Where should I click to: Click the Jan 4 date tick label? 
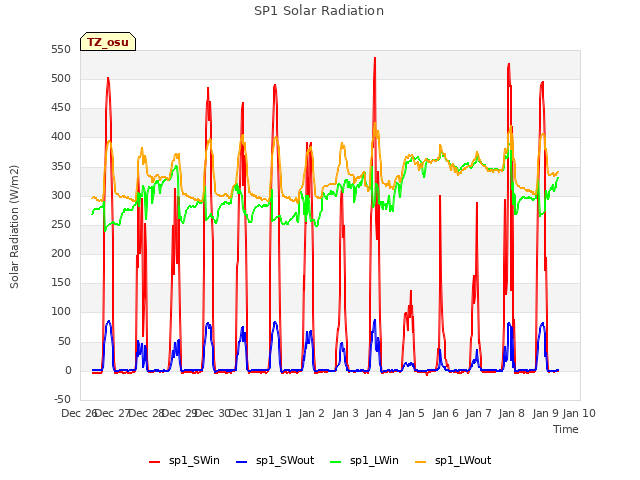click(378, 413)
